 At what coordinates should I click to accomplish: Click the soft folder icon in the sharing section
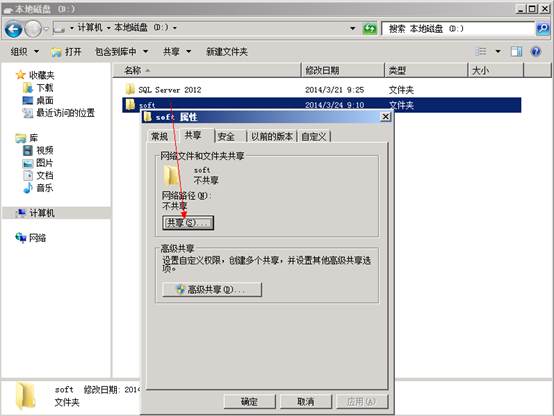171,175
